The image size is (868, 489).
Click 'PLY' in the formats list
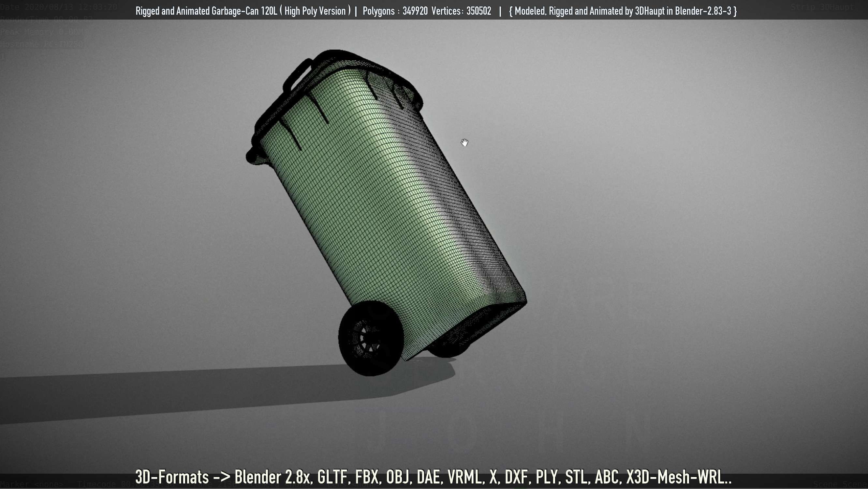546,477
